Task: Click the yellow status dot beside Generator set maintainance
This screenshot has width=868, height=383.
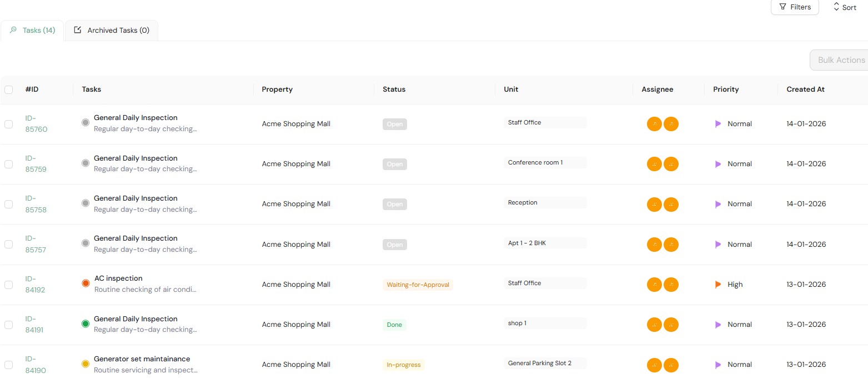Action: click(86, 364)
